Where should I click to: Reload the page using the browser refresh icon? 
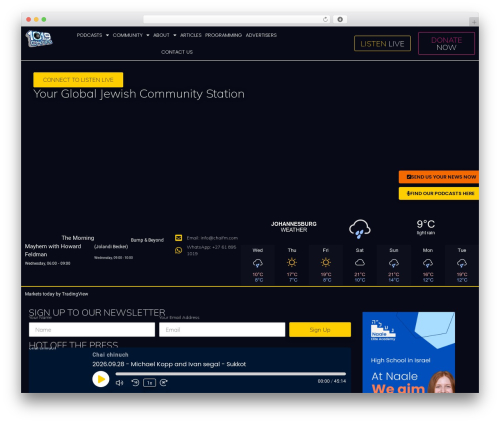pyautogui.click(x=325, y=19)
